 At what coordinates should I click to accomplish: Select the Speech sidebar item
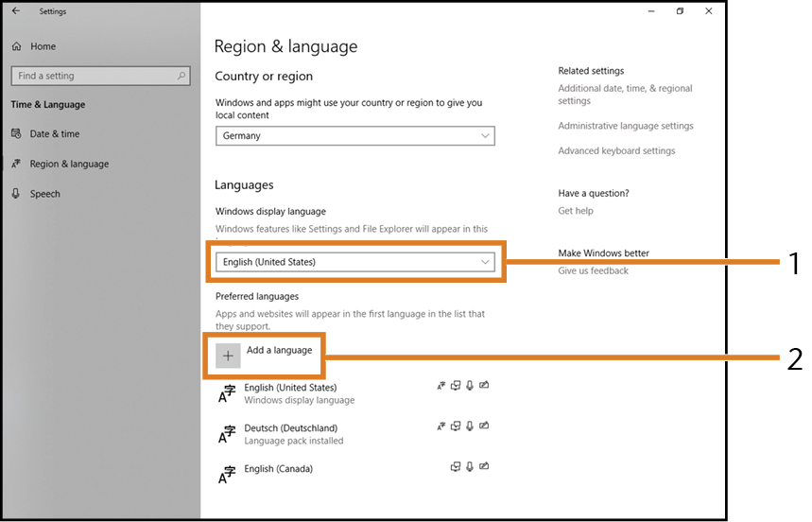tap(36, 194)
